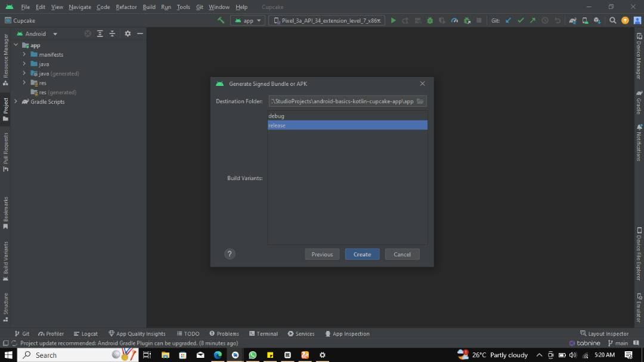Hide the project panel with minus icon
The image size is (644, 362).
click(140, 33)
